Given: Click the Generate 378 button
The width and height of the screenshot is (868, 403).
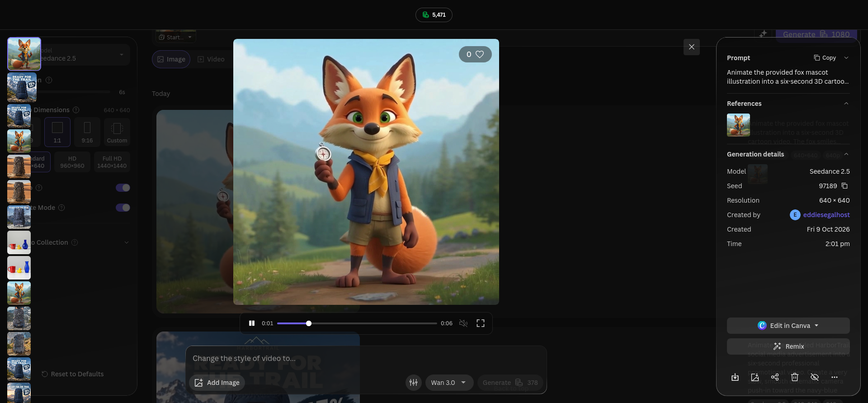Looking at the screenshot, I should point(510,383).
